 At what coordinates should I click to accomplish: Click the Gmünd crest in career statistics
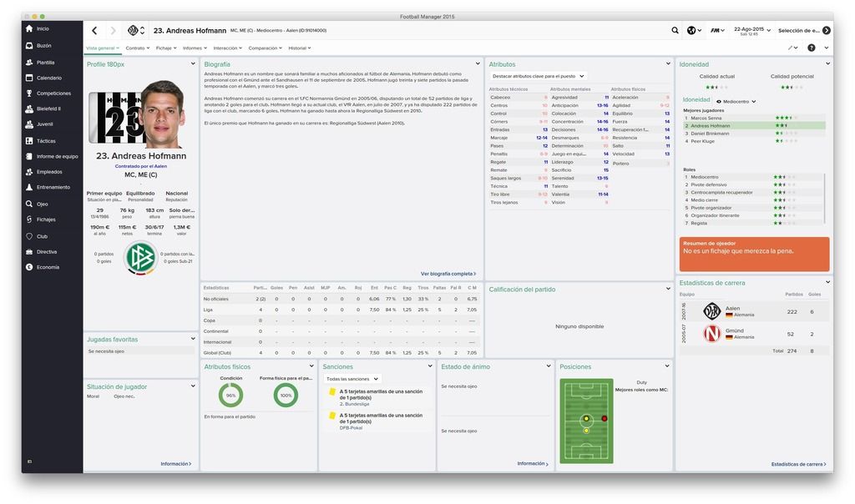point(711,333)
